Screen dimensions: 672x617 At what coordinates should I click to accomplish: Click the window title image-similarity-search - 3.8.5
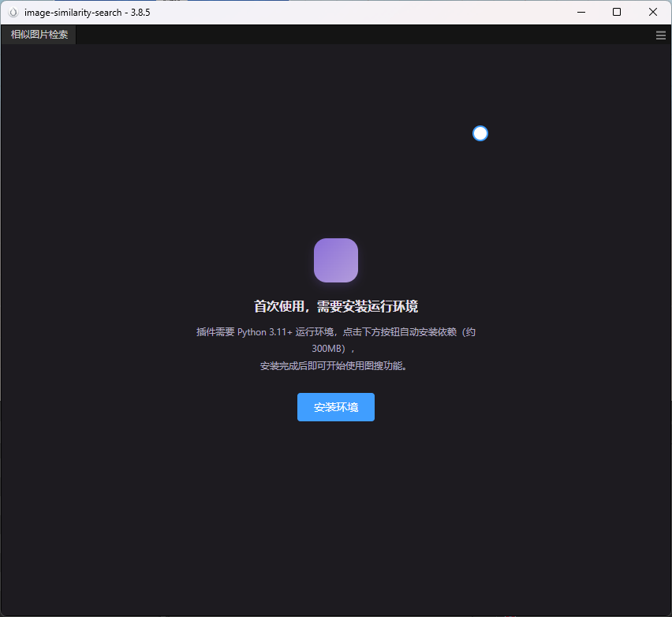click(x=87, y=13)
